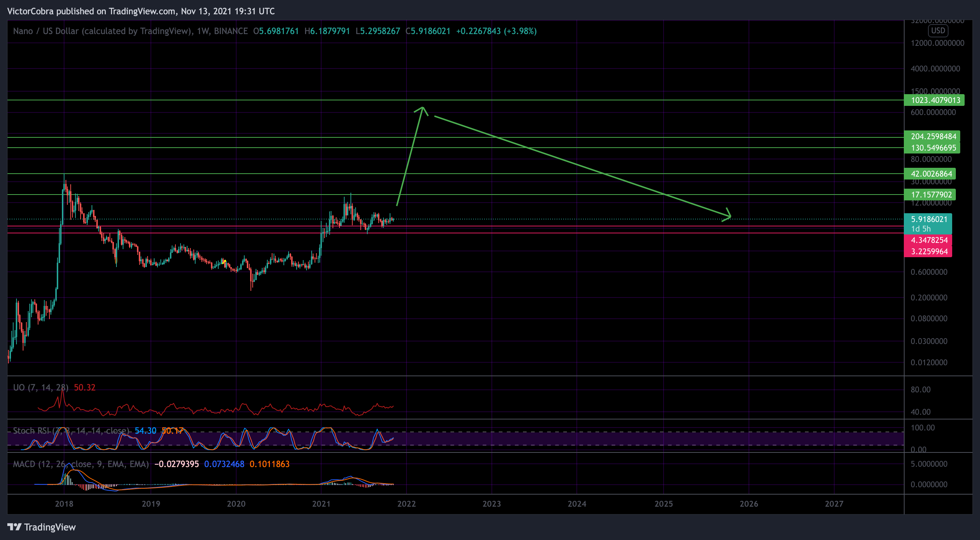Click the 2026 time axis label
980x540 pixels.
click(x=749, y=504)
